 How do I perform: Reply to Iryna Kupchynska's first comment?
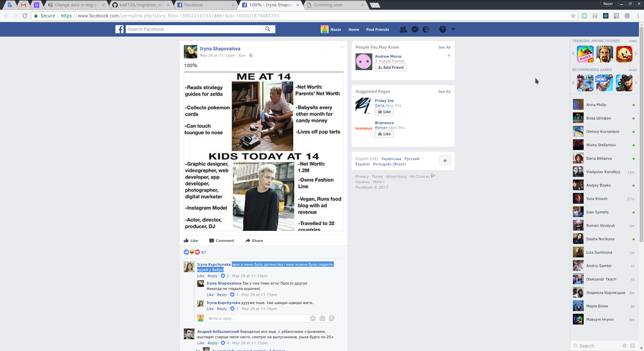click(213, 276)
